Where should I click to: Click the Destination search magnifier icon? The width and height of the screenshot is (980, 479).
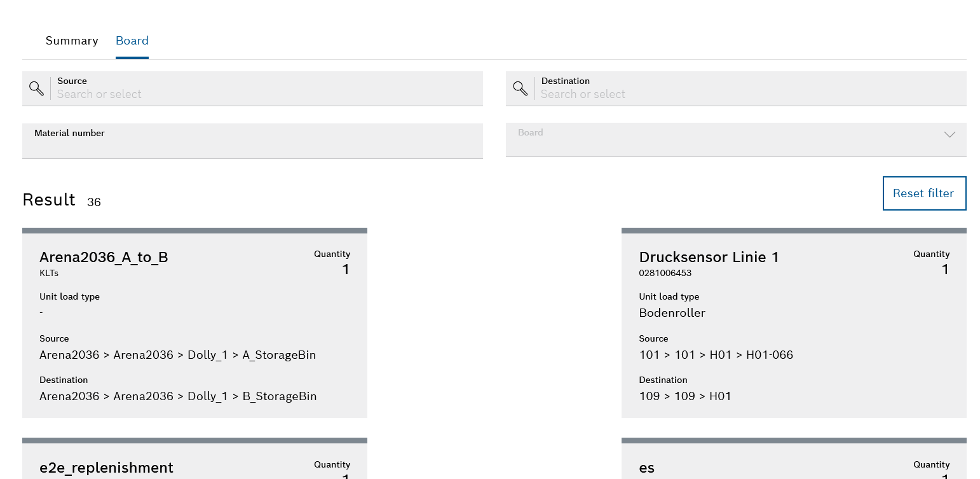click(x=520, y=88)
